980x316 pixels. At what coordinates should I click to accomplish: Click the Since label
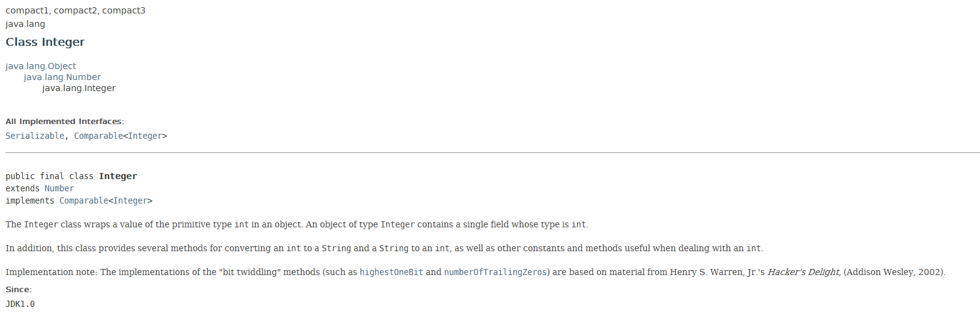pyautogui.click(x=18, y=290)
